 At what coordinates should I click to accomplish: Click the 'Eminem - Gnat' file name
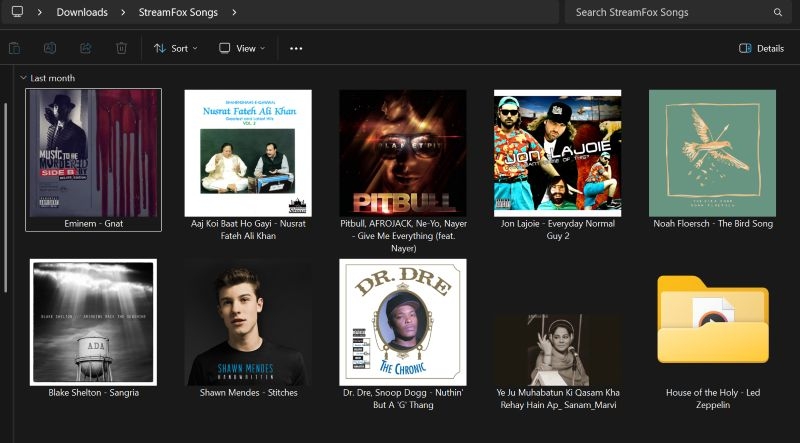tap(93, 224)
